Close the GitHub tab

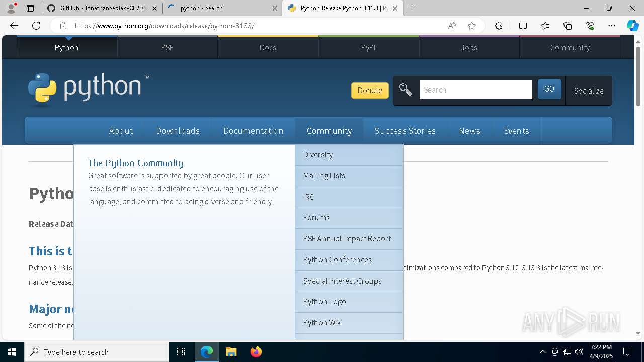click(154, 8)
